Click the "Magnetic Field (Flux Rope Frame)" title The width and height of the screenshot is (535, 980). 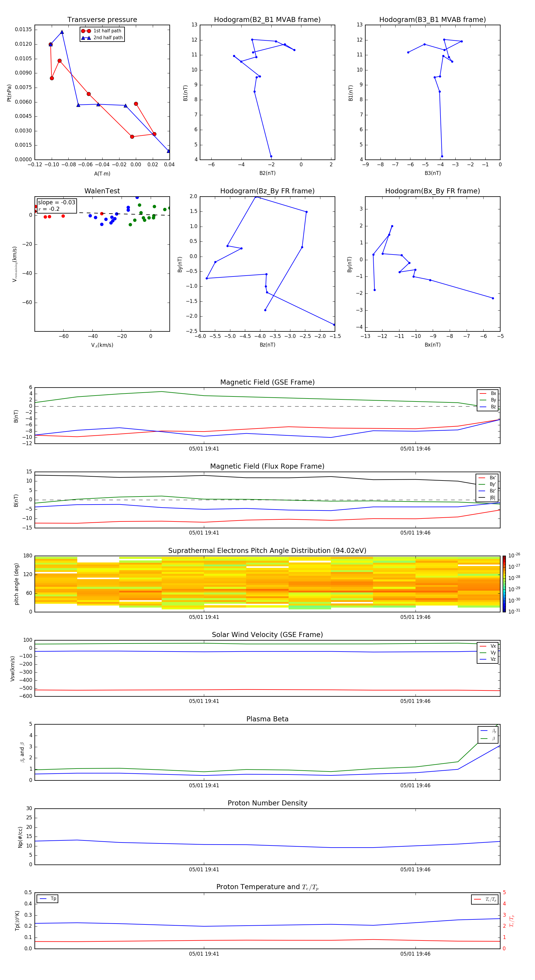click(267, 467)
